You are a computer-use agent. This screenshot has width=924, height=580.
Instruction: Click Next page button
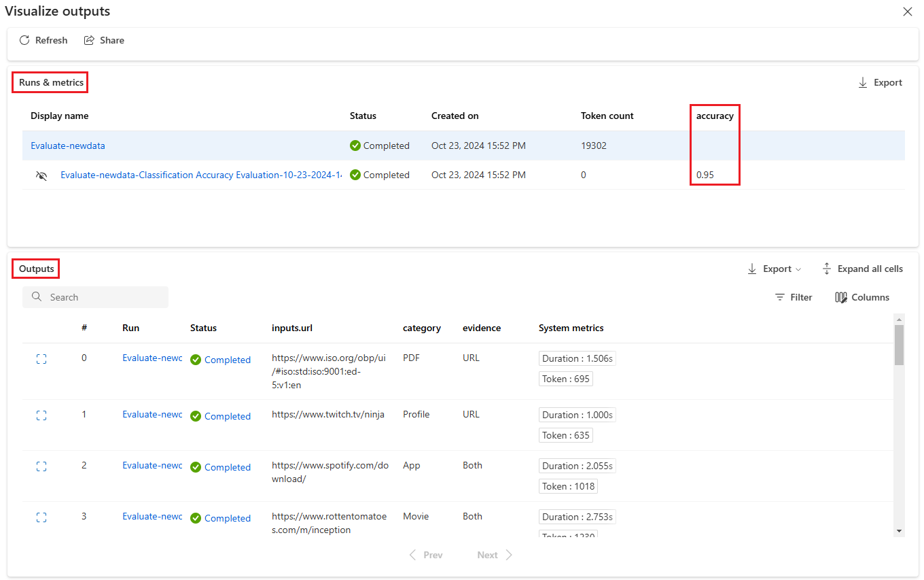pyautogui.click(x=495, y=555)
